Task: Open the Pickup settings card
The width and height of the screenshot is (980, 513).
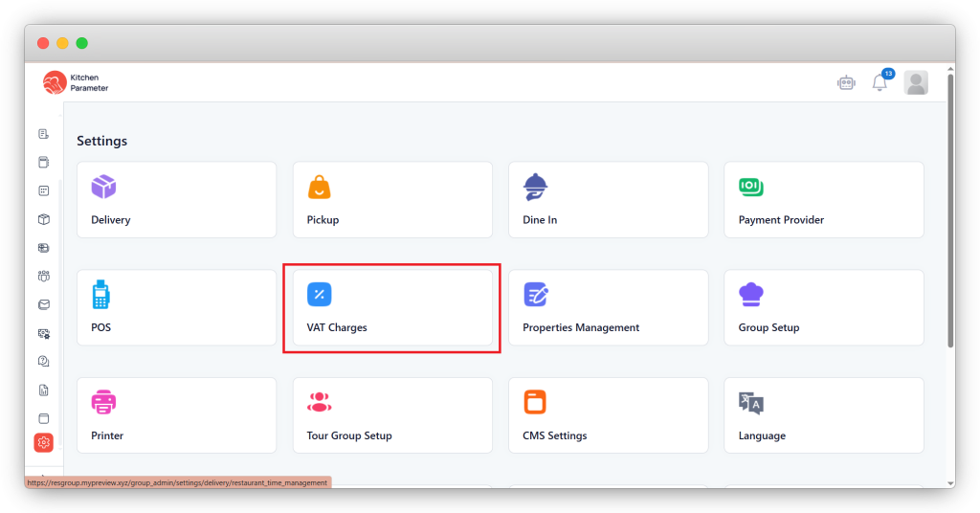Action: 392,199
